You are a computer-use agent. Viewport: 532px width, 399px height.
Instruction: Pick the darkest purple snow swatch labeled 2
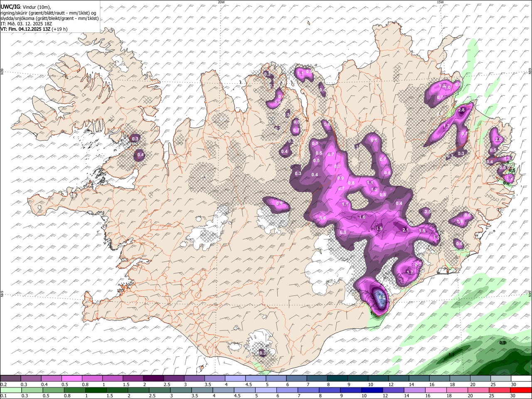(153, 379)
